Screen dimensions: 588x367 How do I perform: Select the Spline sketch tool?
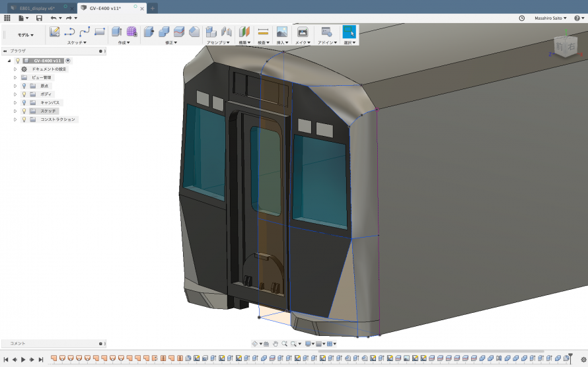85,32
